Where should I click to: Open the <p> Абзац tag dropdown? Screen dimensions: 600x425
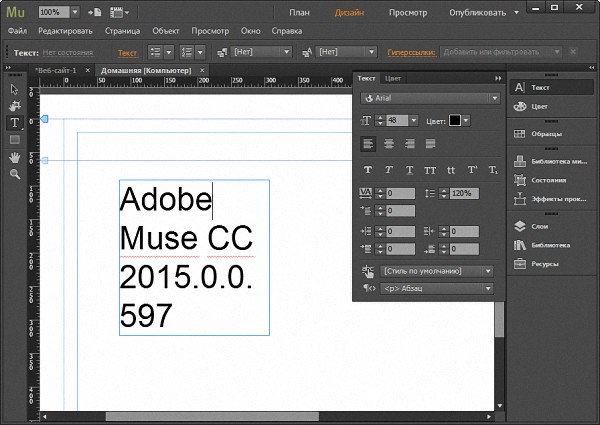(x=488, y=288)
